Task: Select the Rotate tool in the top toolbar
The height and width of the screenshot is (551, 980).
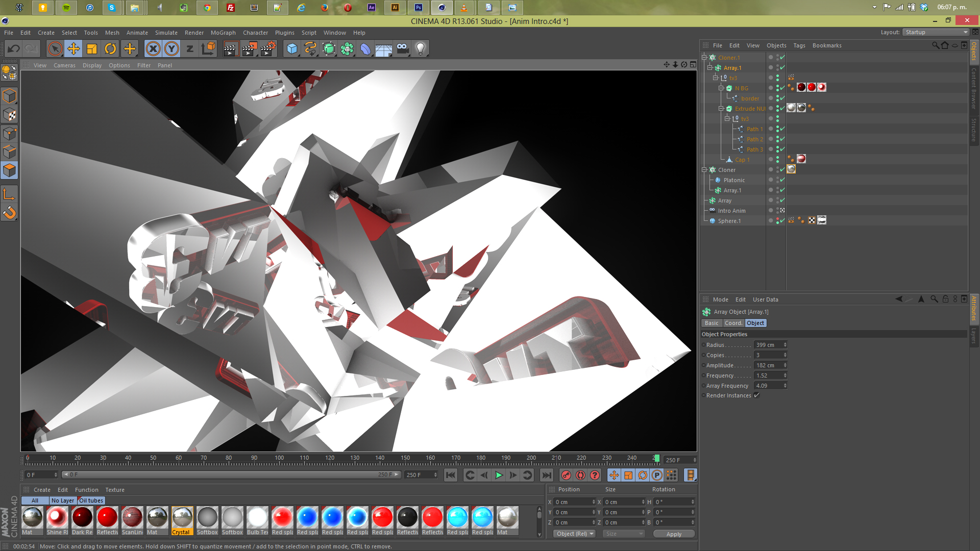Action: coord(110,49)
